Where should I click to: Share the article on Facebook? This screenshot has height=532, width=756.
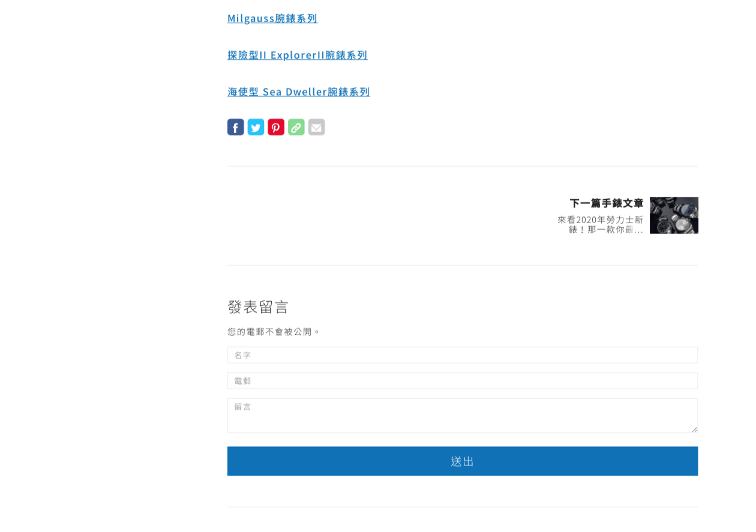pyautogui.click(x=236, y=127)
